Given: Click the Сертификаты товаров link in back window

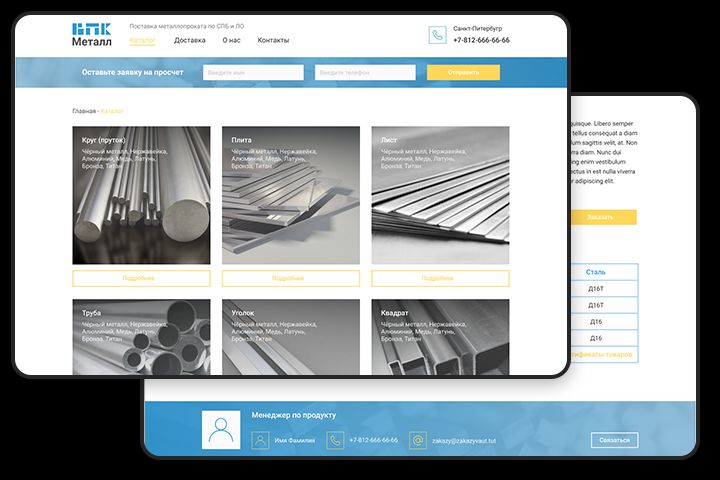Looking at the screenshot, I should coord(602,355).
